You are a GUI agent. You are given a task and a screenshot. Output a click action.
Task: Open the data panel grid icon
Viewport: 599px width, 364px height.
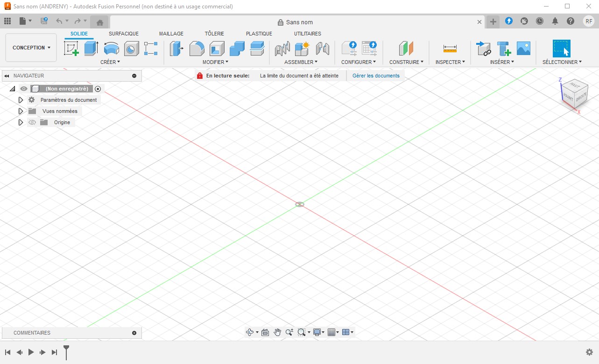point(7,21)
